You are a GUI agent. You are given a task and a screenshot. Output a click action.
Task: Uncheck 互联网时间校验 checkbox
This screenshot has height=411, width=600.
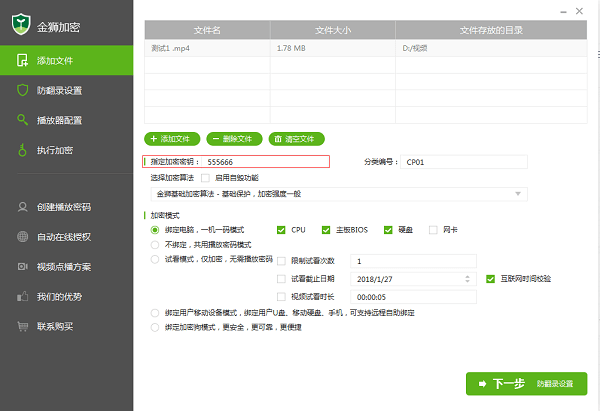point(491,279)
